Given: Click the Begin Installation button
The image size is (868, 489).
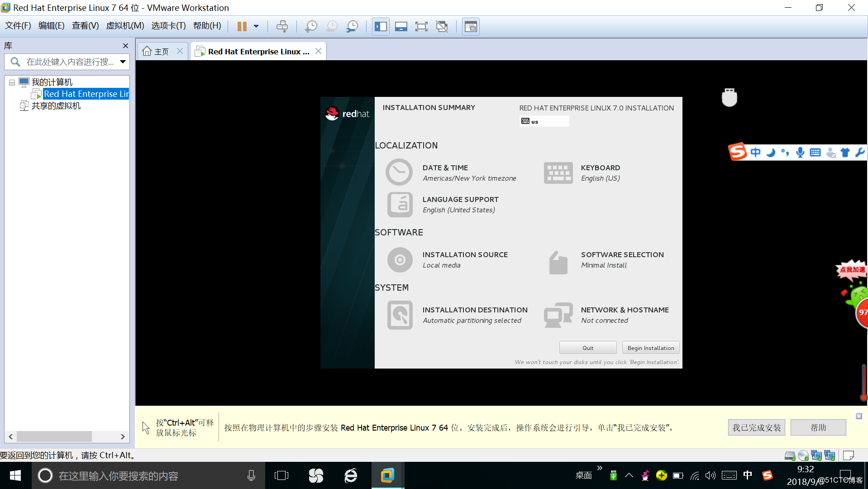Looking at the screenshot, I should coord(651,348).
